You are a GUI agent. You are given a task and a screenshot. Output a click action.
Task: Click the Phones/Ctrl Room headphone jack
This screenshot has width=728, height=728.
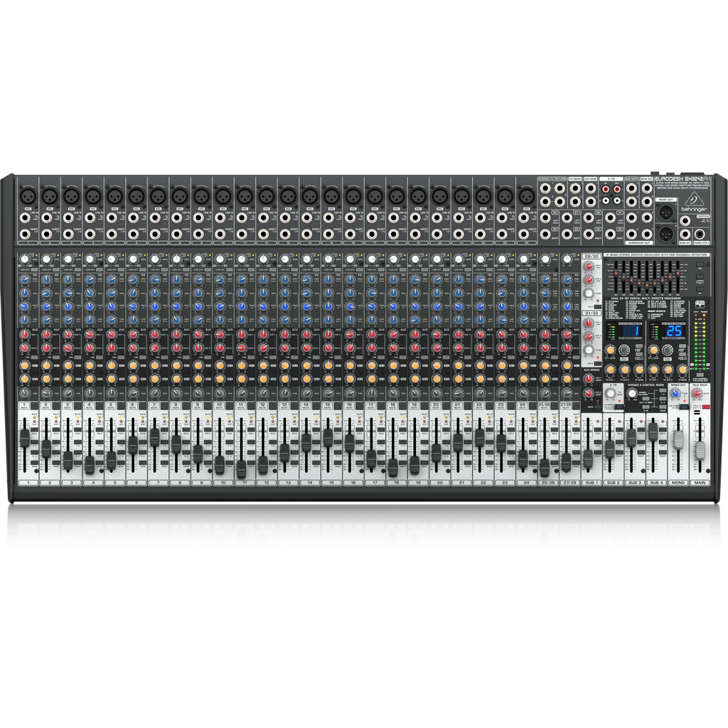pyautogui.click(x=700, y=235)
